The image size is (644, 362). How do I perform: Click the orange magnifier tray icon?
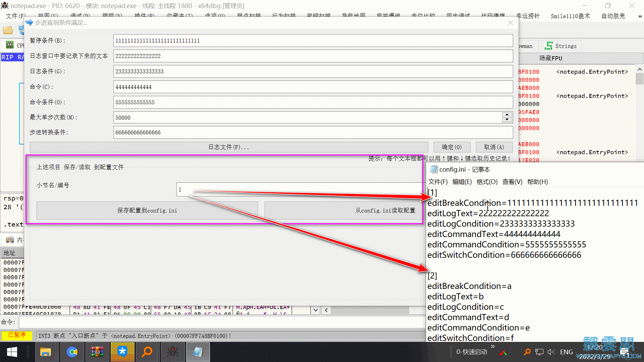tap(527, 352)
